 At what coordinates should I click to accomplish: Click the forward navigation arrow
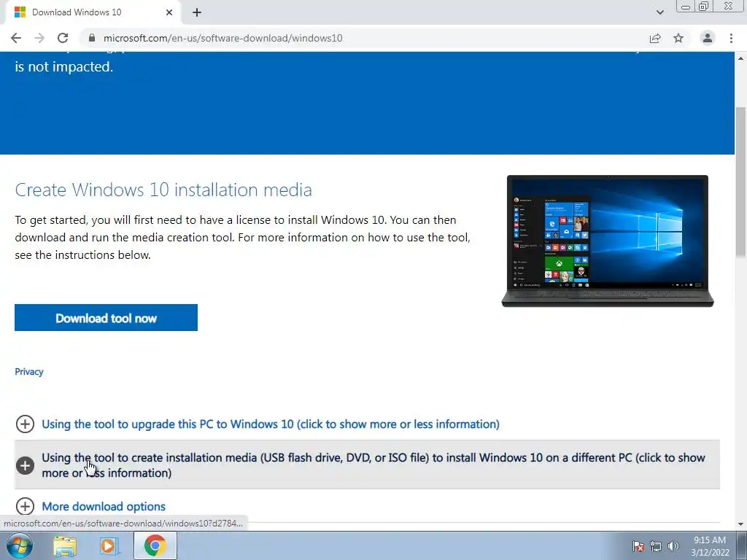[39, 38]
